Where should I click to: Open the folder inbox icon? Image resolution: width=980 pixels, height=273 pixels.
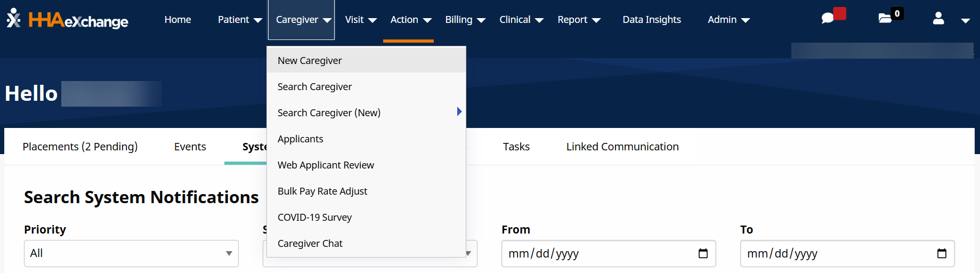click(885, 19)
